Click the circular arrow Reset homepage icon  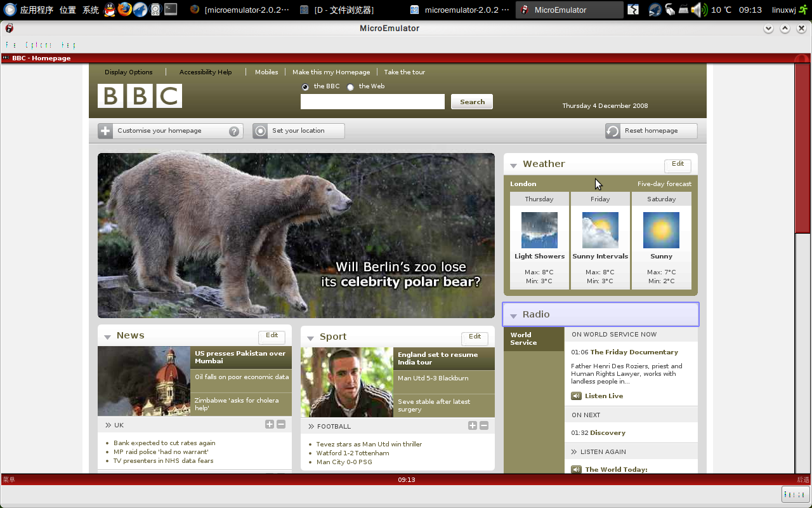point(613,131)
